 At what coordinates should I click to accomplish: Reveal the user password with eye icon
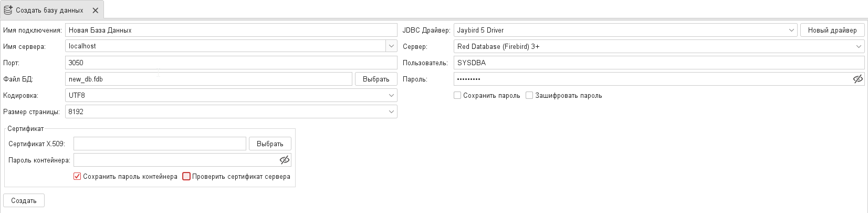857,79
